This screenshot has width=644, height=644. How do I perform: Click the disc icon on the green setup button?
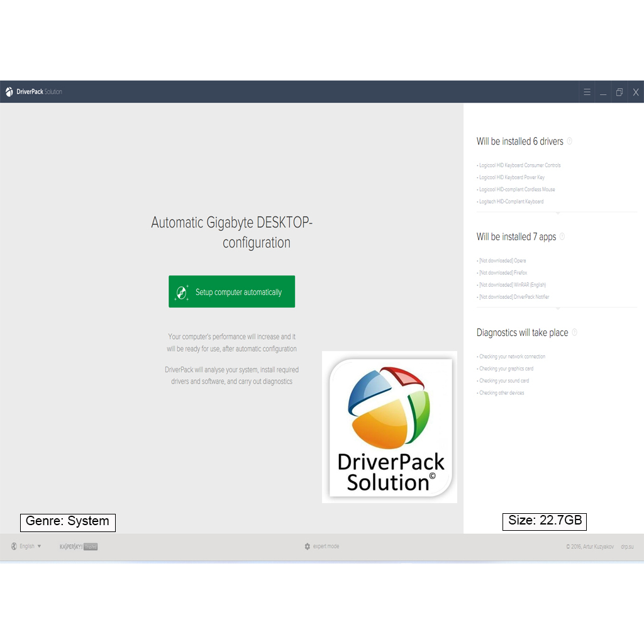point(182,292)
